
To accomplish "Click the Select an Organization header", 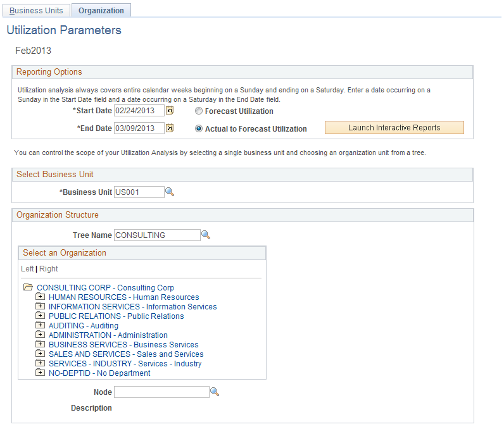I will [x=142, y=253].
